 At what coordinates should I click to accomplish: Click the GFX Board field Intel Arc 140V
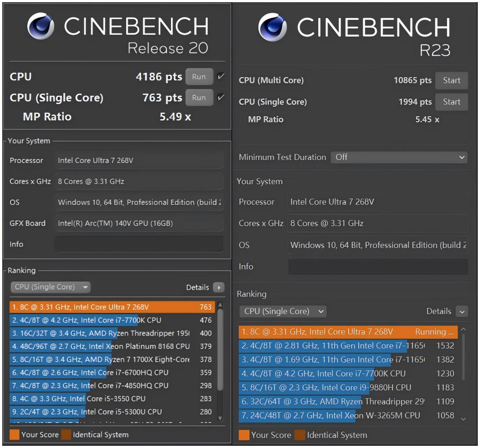[x=139, y=223]
